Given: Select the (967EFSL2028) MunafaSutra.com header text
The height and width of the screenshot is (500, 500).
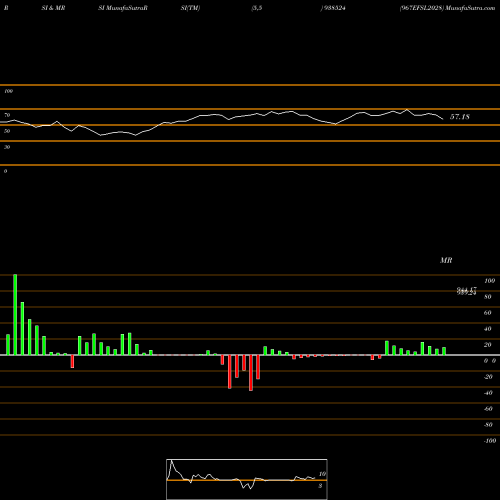Looking at the screenshot, I should (x=447, y=8).
